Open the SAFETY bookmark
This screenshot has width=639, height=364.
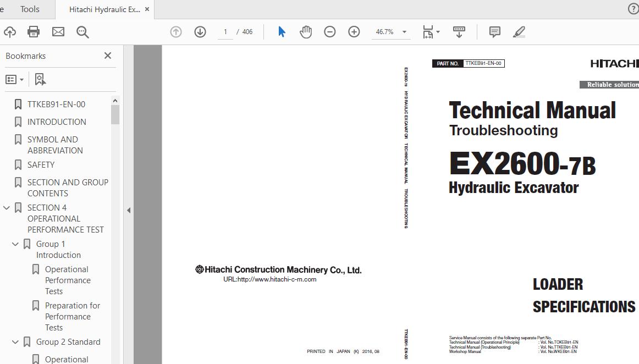pyautogui.click(x=41, y=164)
